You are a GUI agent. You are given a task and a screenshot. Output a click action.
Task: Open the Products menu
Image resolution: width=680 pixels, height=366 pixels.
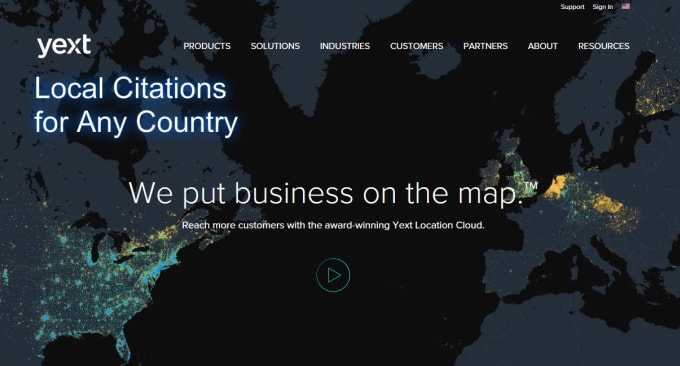point(207,46)
